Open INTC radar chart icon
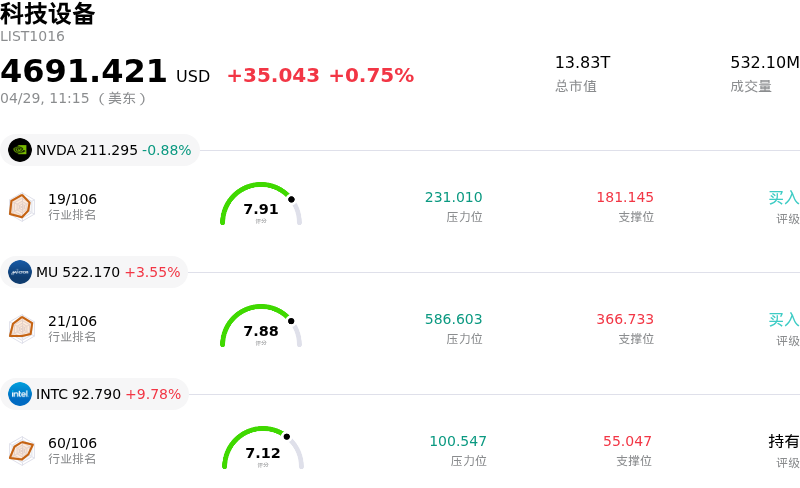The height and width of the screenshot is (488, 800). [x=21, y=450]
